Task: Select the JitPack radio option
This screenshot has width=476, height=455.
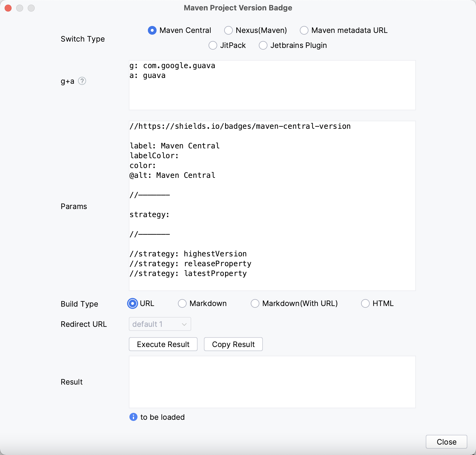Action: (213, 45)
